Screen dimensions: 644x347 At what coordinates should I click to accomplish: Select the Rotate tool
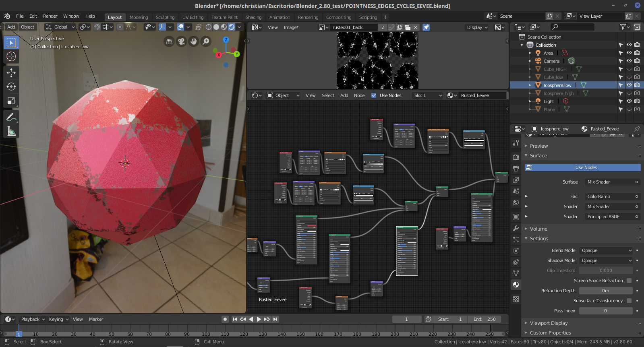[11, 87]
